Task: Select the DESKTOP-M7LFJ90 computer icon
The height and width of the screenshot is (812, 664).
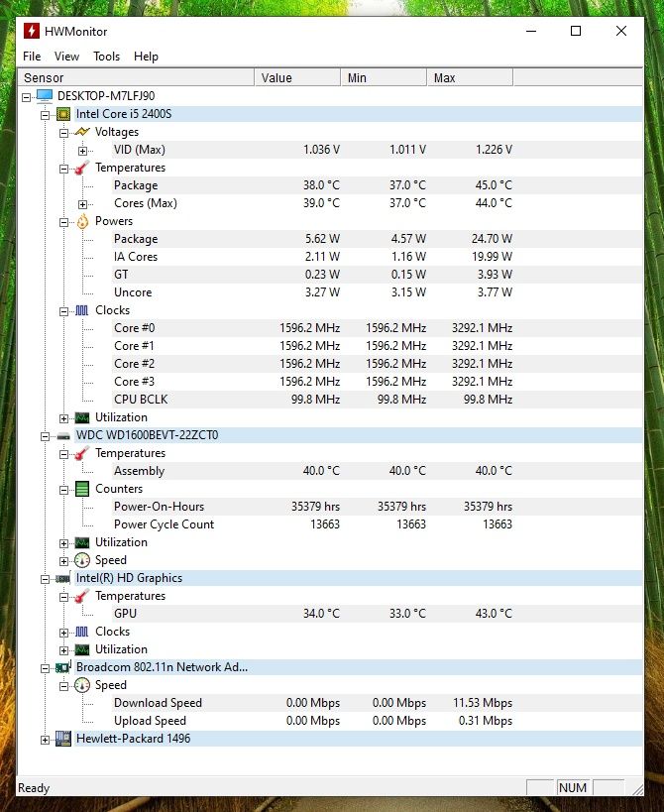Action: point(45,96)
